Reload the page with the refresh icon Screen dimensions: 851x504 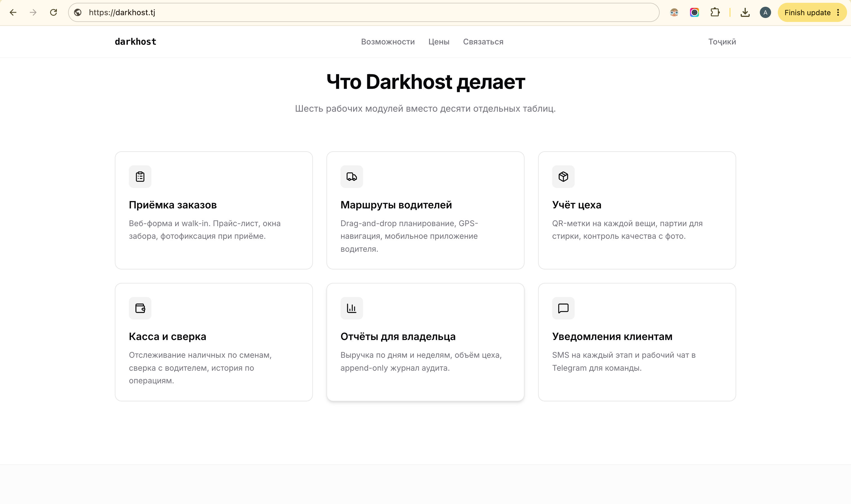click(x=53, y=13)
